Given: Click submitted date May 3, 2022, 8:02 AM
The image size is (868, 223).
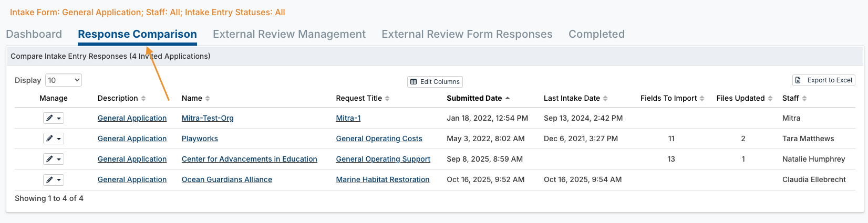Looking at the screenshot, I should [x=486, y=139].
